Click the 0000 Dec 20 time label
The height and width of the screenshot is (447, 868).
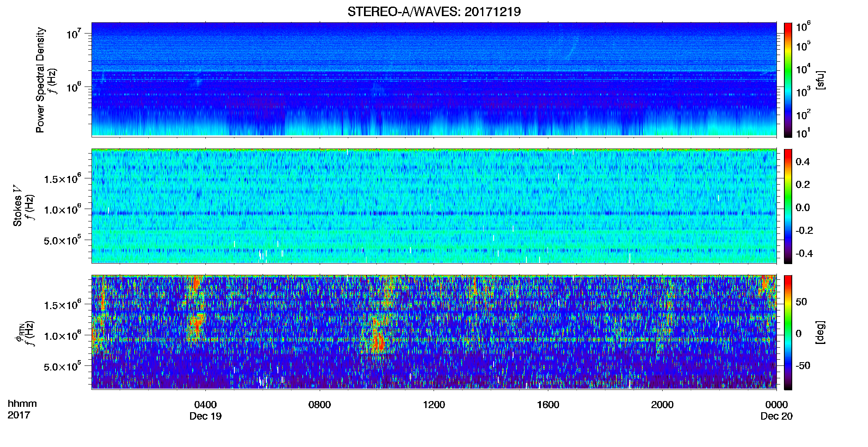pyautogui.click(x=776, y=410)
